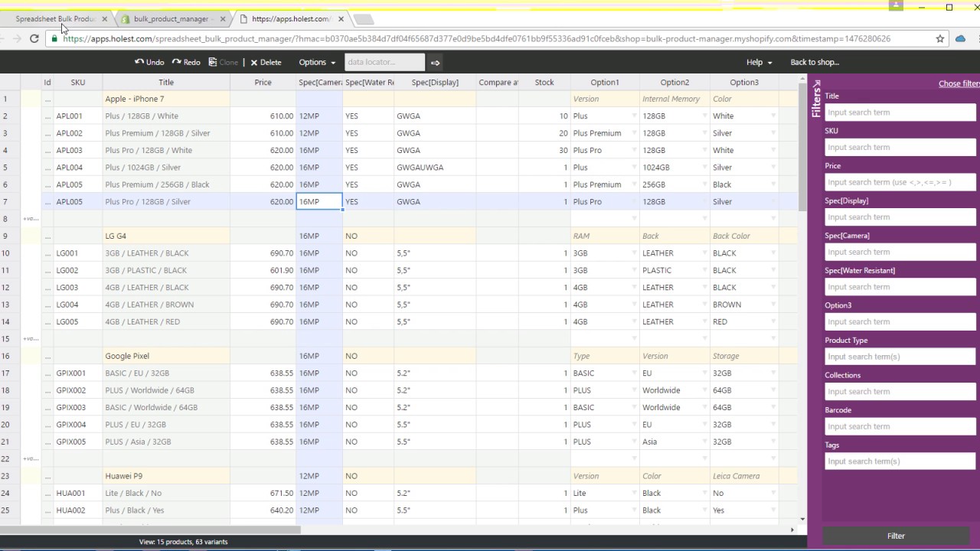Viewport: 980px width, 551px height.
Task: Click the Chose filter link in the sidebar
Action: tap(958, 83)
